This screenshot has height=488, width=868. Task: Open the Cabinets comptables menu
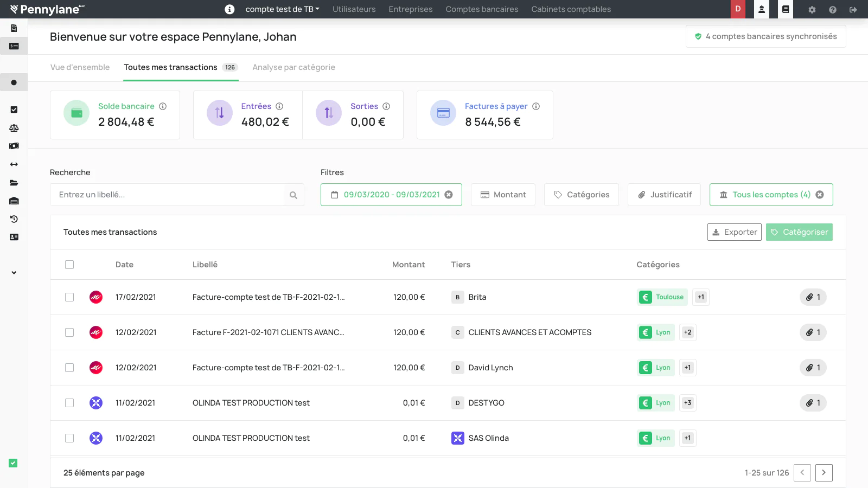(x=571, y=9)
